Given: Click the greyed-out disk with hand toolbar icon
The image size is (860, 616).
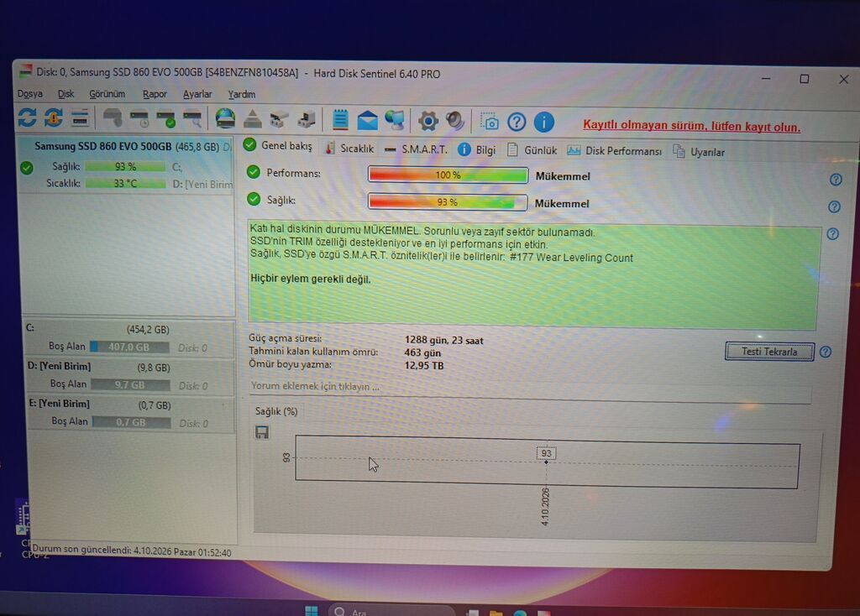Looking at the screenshot, I should tap(113, 117).
